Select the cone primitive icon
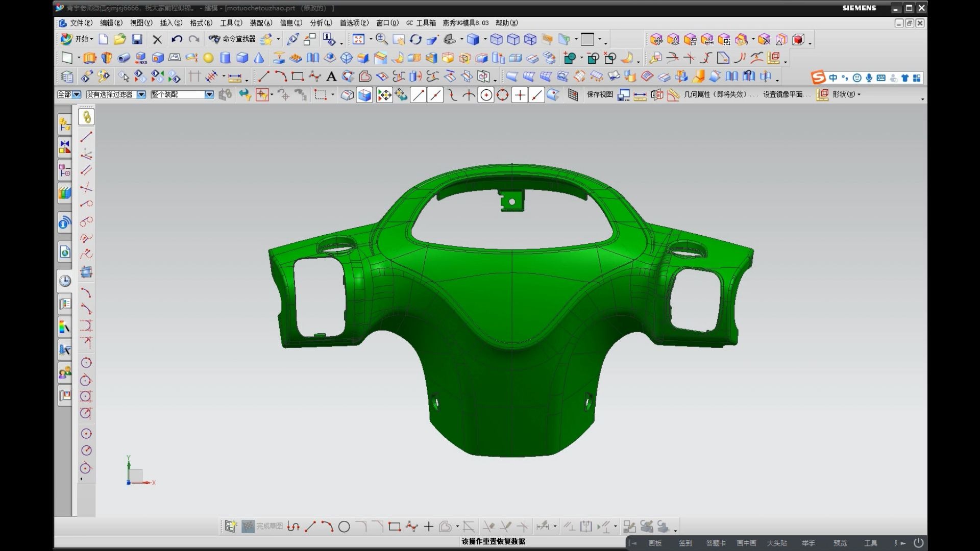Screen dimensions: 980x551 [x=259, y=58]
